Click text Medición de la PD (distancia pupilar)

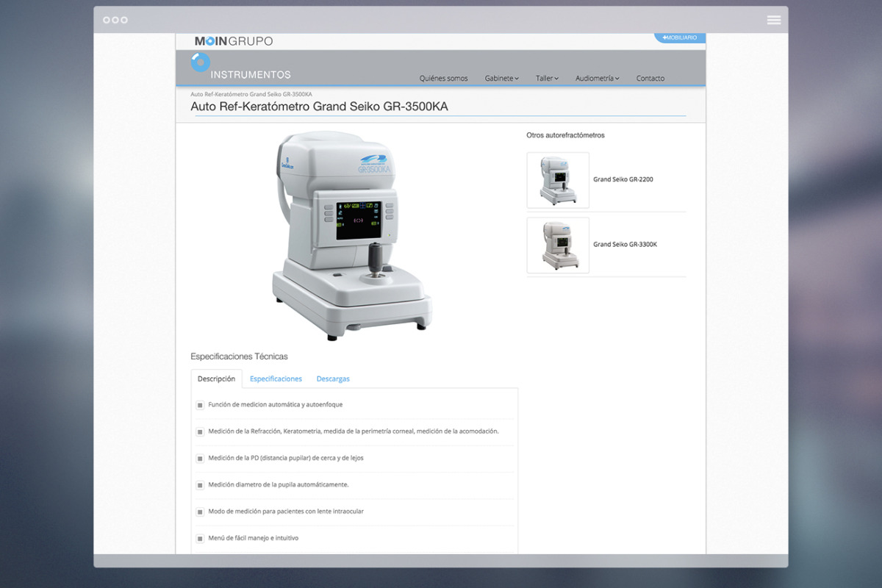(x=285, y=458)
